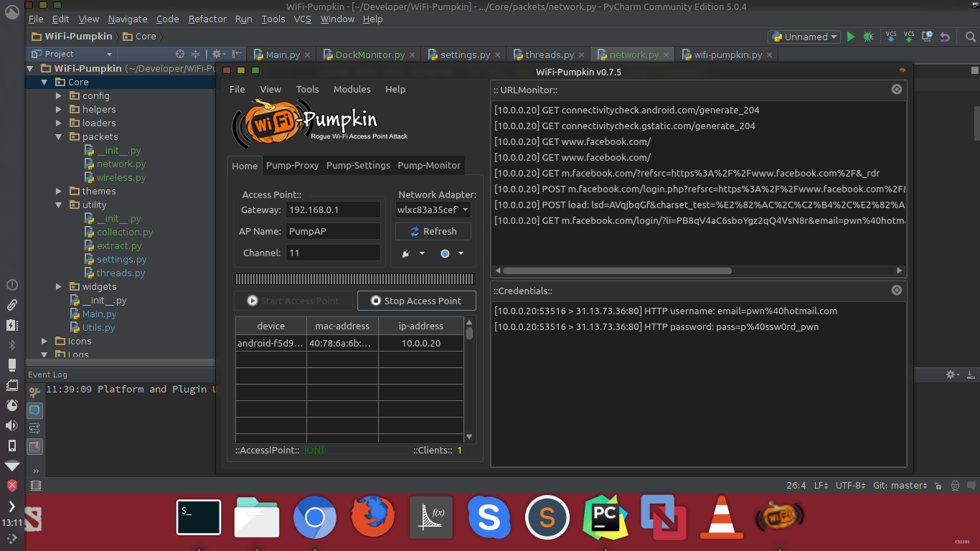The image size is (980, 551).
Task: Click volume speaker icon in the left panel
Action: [11, 425]
